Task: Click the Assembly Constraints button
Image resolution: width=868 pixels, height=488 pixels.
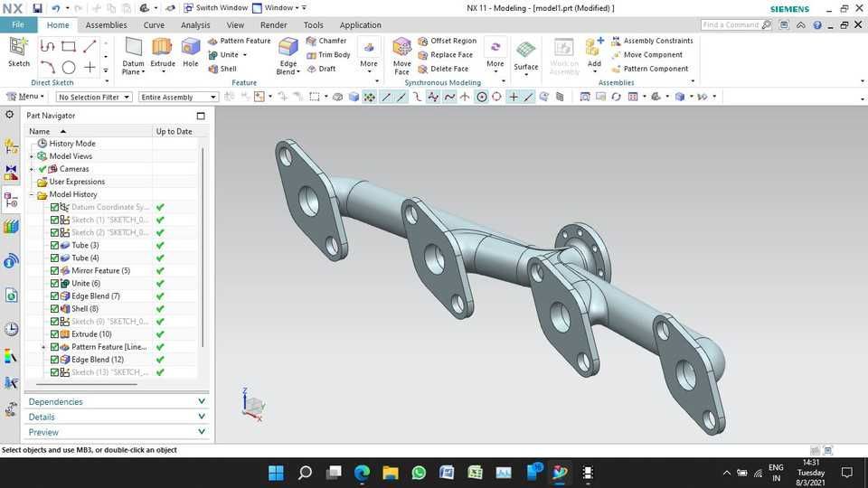Action: (652, 41)
